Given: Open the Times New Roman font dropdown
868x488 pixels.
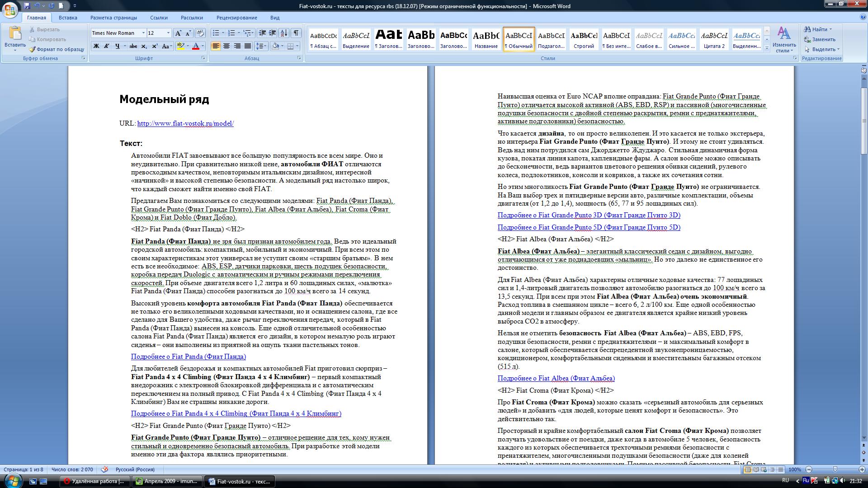Looking at the screenshot, I should 143,33.
